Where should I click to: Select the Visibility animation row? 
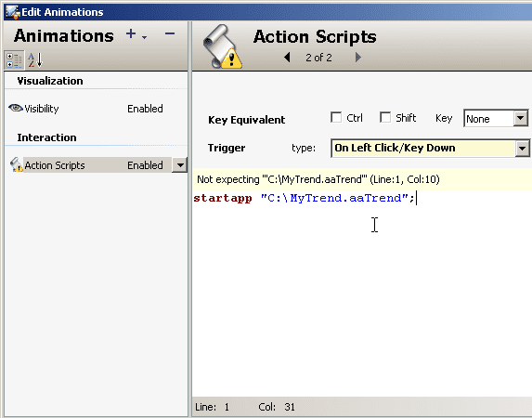(95, 109)
